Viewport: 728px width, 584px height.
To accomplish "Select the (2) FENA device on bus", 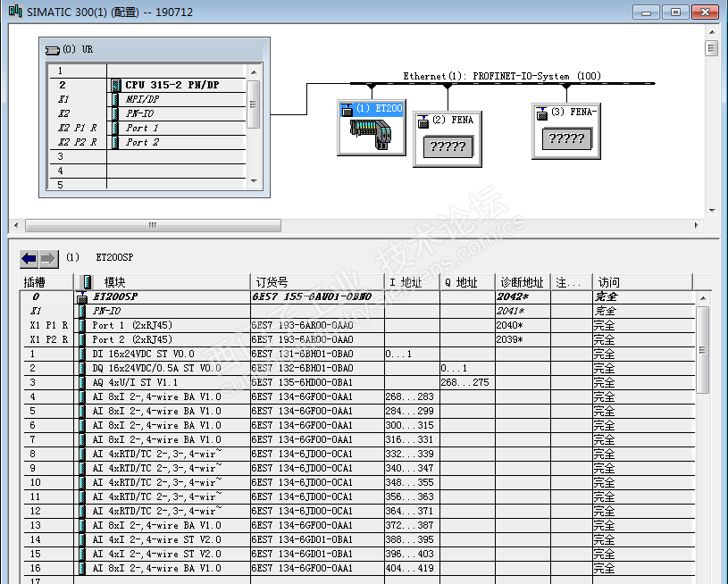I will click(448, 139).
